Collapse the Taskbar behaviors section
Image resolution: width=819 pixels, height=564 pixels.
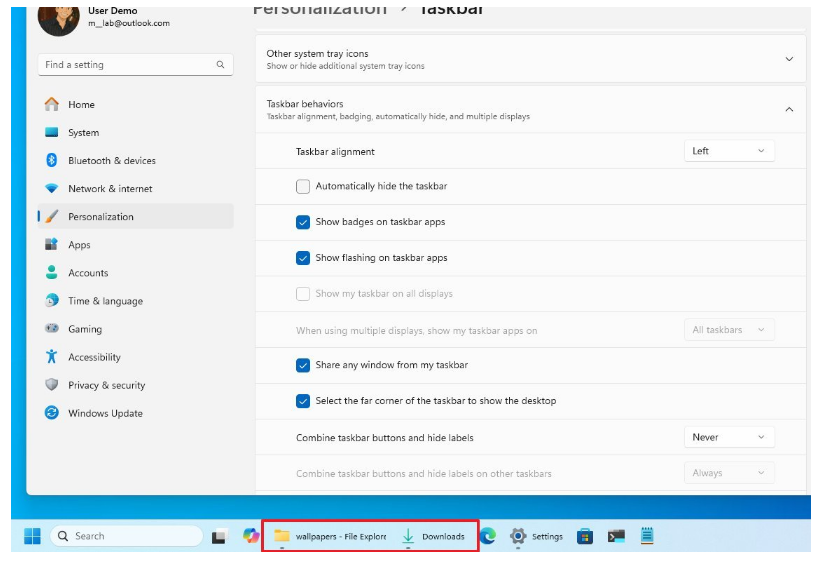788,109
